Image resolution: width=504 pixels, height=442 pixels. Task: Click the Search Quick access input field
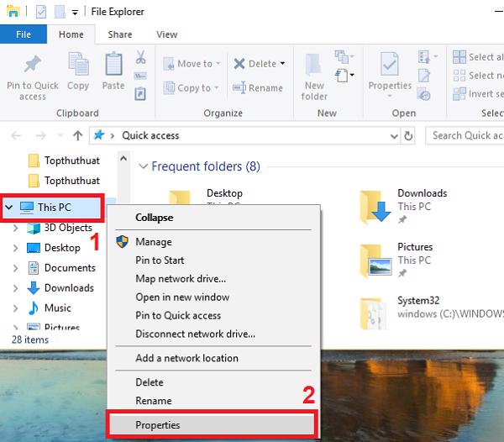click(x=466, y=135)
